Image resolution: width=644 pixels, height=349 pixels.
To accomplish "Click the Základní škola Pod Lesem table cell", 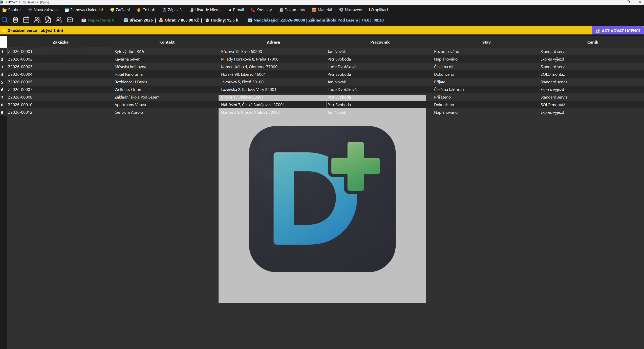I will pos(167,97).
